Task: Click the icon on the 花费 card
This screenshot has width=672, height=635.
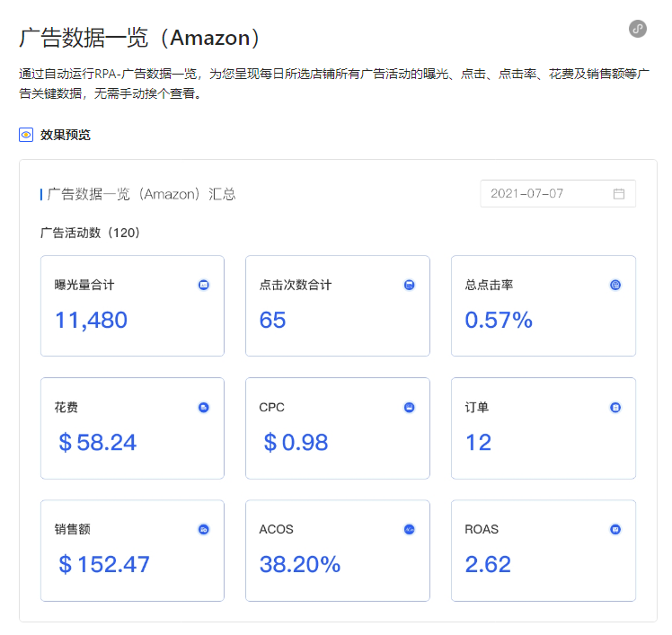Action: pos(204,408)
